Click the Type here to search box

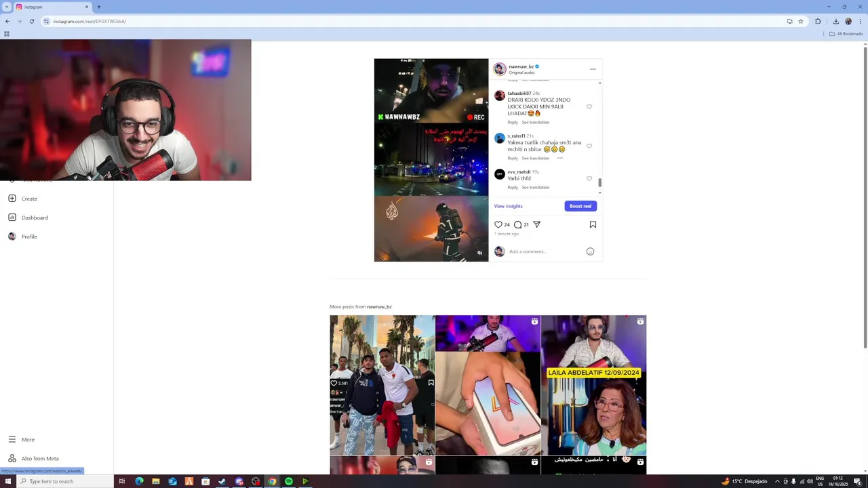(x=64, y=481)
